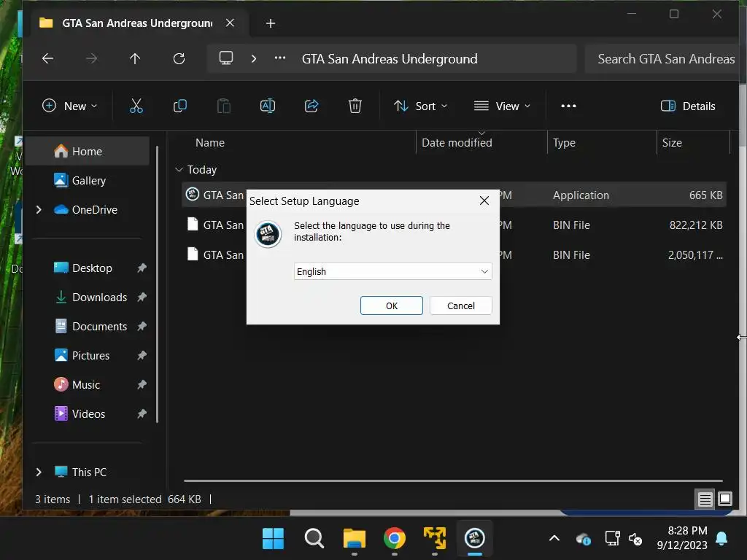Click the Copy icon in toolbar

[x=180, y=106]
